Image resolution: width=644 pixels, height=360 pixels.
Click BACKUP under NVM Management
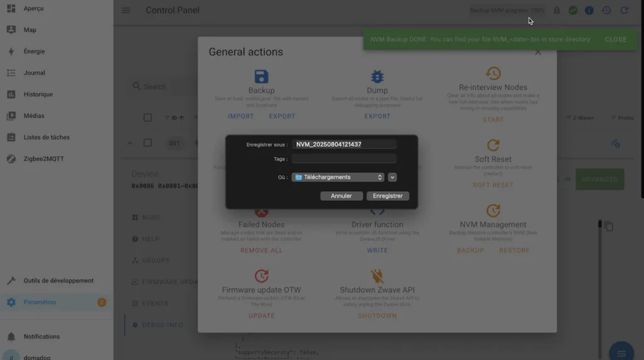click(x=470, y=251)
